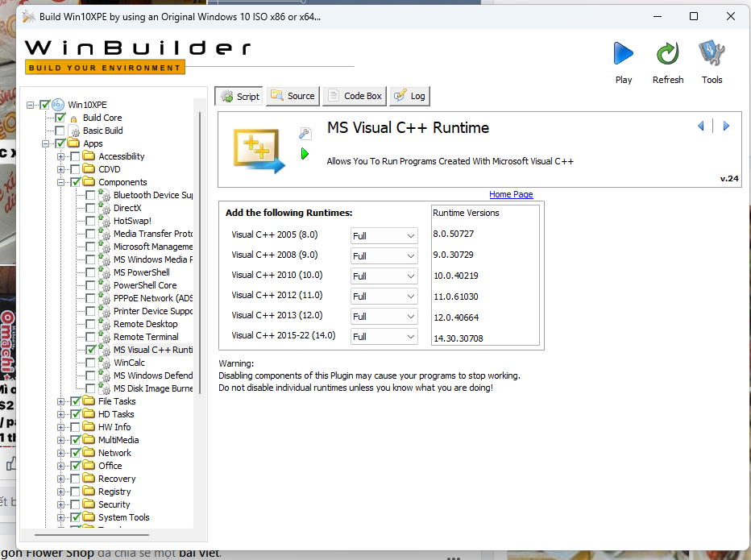This screenshot has height=560, width=751.
Task: Select the Printer Device Support tree item
Action: (153, 311)
